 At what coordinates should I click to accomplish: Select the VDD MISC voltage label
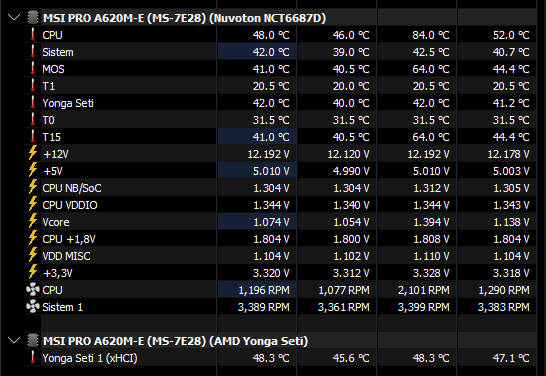[67, 256]
